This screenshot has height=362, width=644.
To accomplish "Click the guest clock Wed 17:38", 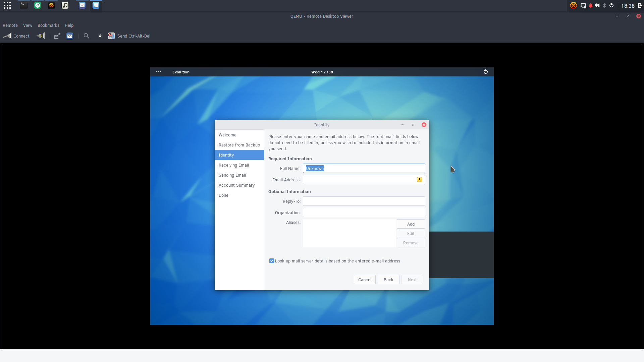I will 322,72.
